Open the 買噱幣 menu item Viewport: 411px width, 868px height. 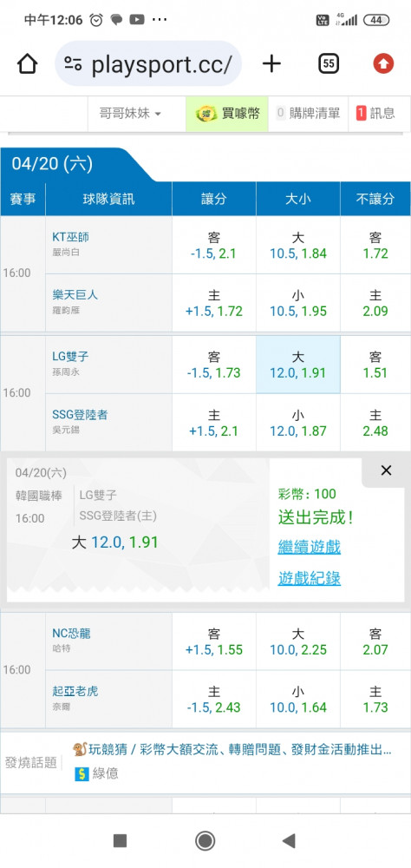[x=227, y=114]
